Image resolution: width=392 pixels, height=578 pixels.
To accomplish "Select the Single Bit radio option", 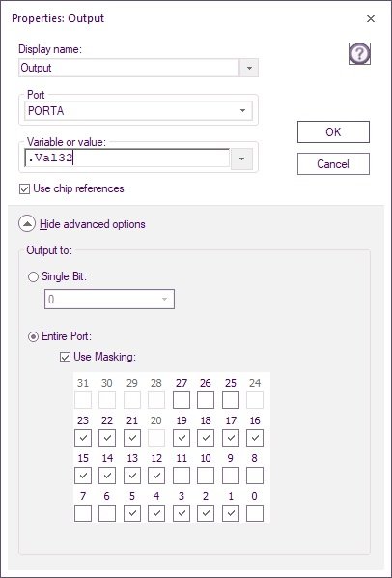I will coord(33,276).
